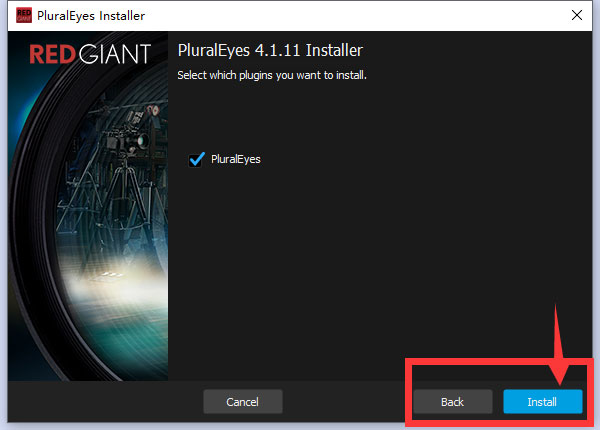Click 'Select which plugins you want to install.' text
Viewport: 600px width, 430px height.
[x=272, y=75]
